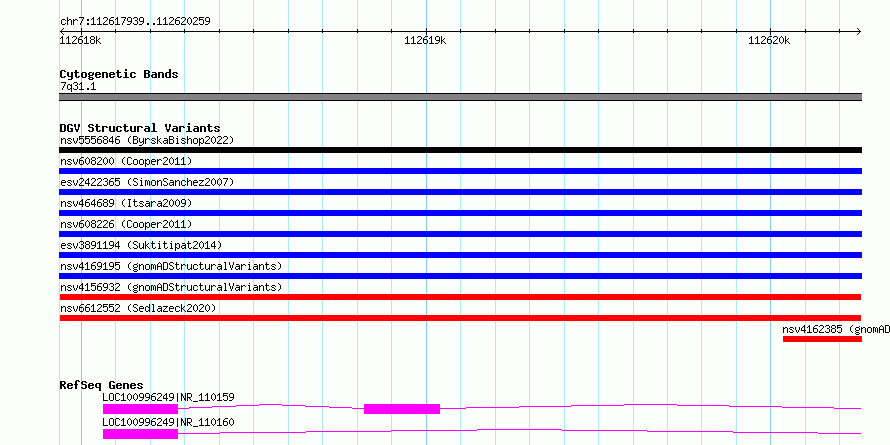Open LOC100996249|NR_110160 transcript label
890x445 pixels.
pos(168,422)
